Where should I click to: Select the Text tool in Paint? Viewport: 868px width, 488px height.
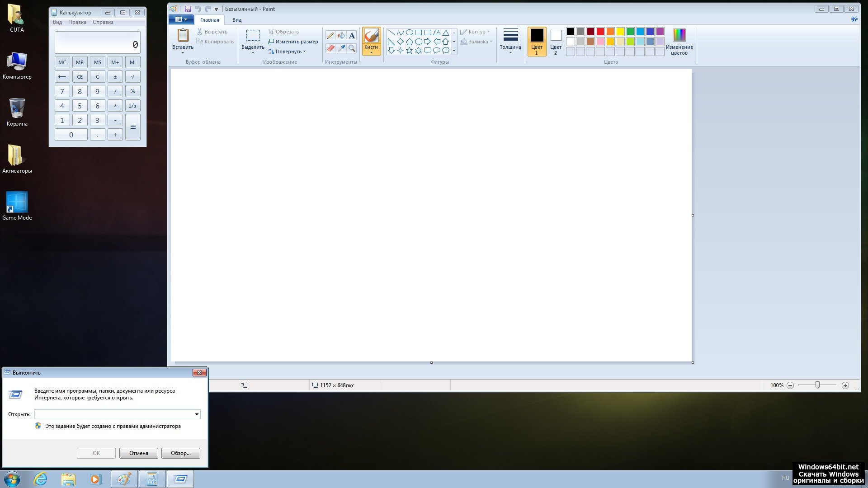352,35
